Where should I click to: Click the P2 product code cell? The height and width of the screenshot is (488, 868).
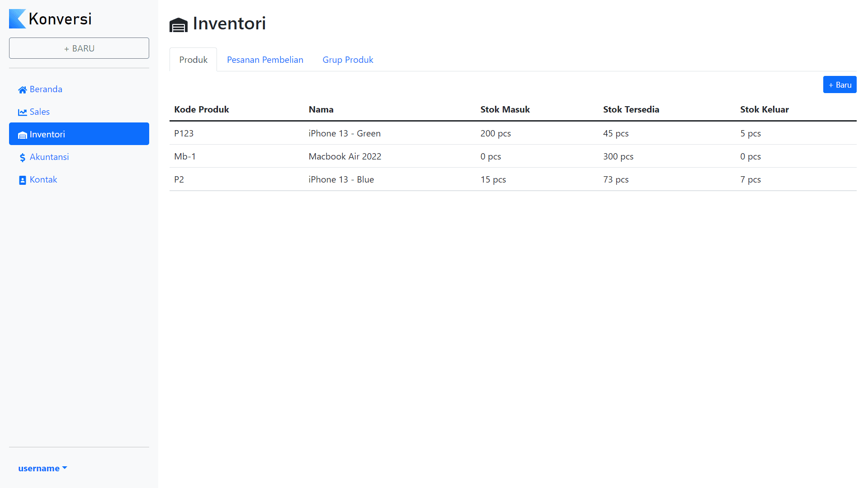pyautogui.click(x=179, y=179)
